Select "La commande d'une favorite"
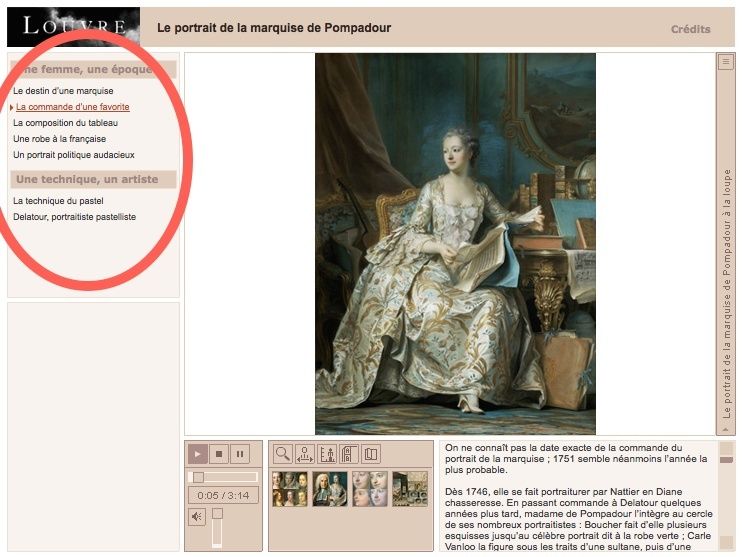 tap(72, 107)
